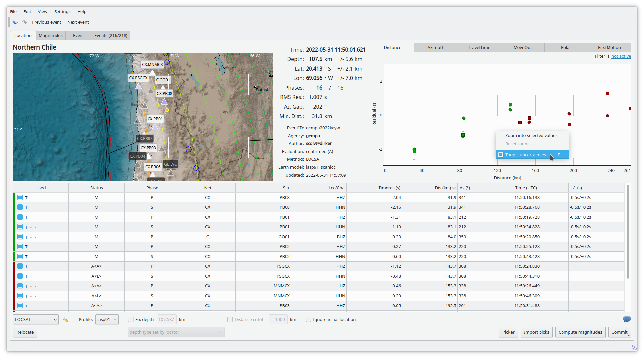Check the Toggle uncertainties menu checkbox
Image resolution: width=644 pixels, height=358 pixels.
pyautogui.click(x=501, y=155)
